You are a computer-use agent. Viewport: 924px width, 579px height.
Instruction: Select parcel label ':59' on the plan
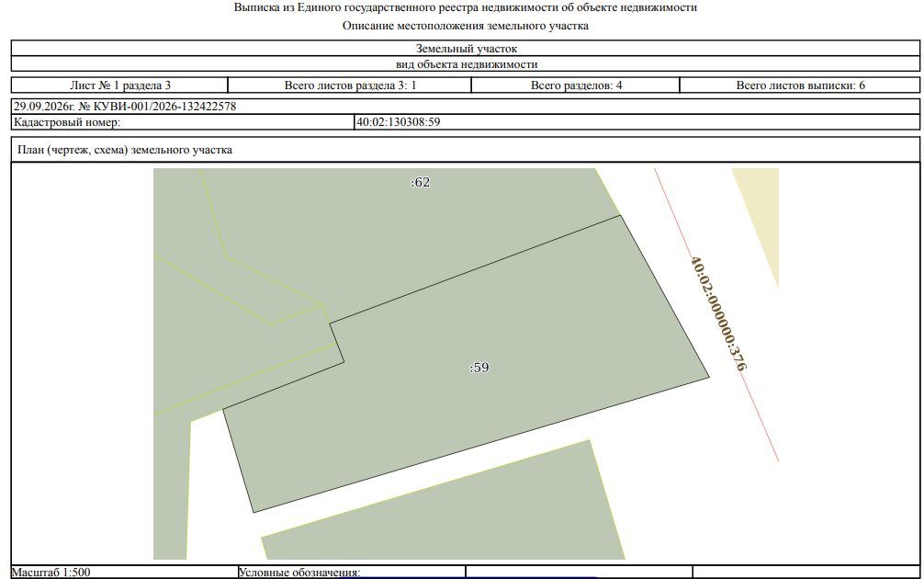coord(479,368)
